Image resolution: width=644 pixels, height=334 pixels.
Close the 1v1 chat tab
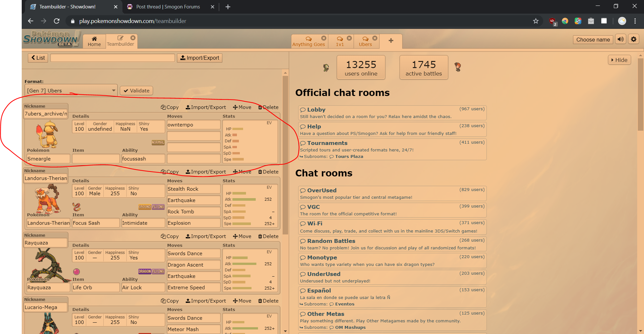tap(349, 38)
